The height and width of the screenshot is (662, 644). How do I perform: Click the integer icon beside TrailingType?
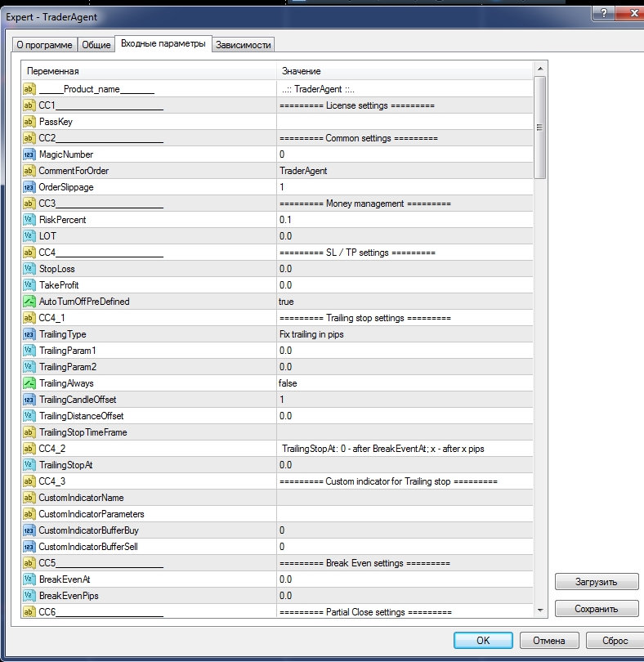[29, 334]
